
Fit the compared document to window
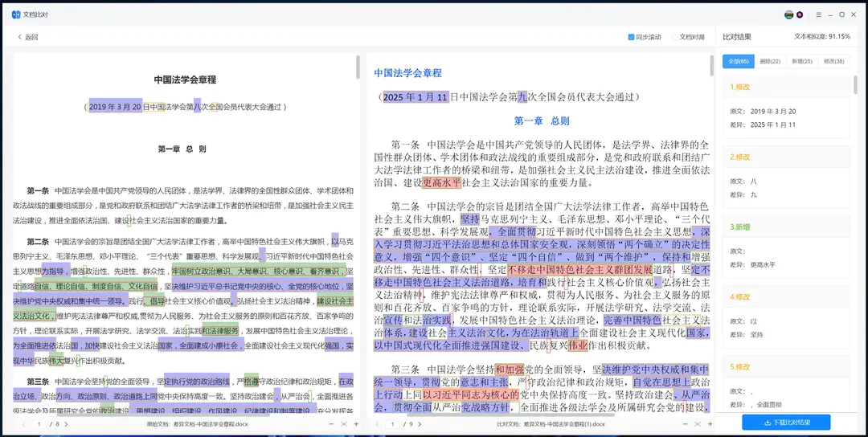pos(698,424)
